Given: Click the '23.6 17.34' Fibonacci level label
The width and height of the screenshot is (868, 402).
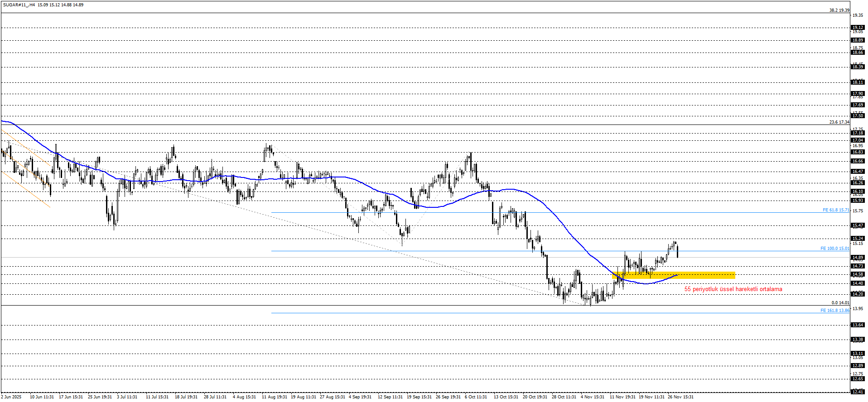Looking at the screenshot, I should point(839,122).
